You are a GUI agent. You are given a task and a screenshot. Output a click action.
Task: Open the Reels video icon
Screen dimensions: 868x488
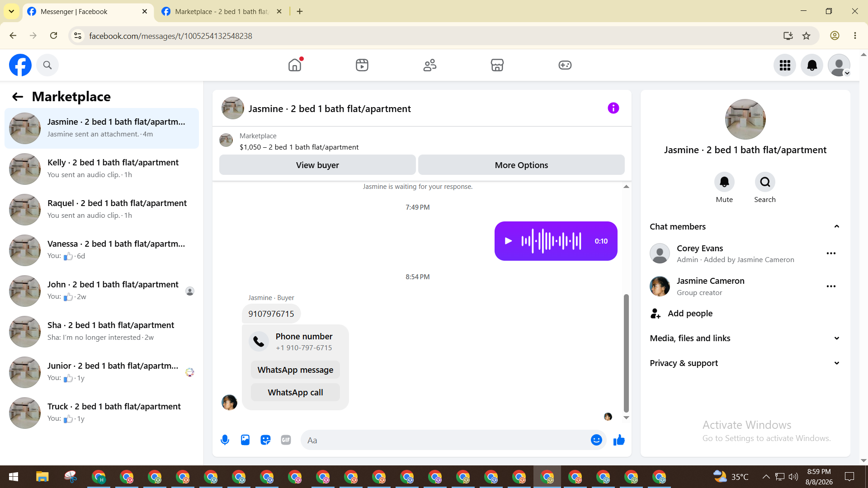point(362,65)
